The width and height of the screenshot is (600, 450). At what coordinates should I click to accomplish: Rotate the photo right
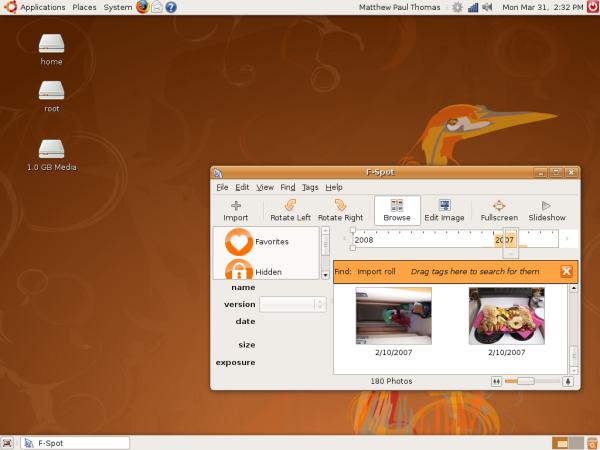click(340, 206)
